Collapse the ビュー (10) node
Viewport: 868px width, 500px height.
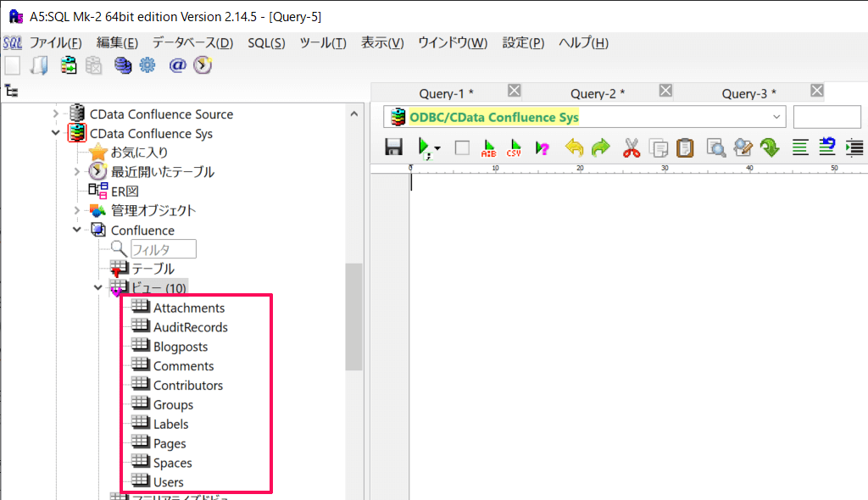pos(98,288)
